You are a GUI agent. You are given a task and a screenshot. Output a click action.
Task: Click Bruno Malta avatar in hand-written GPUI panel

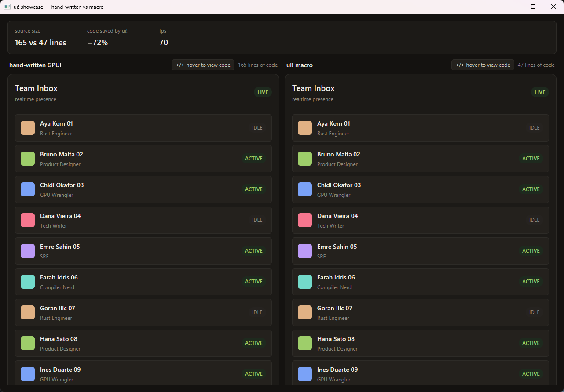pyautogui.click(x=28, y=159)
